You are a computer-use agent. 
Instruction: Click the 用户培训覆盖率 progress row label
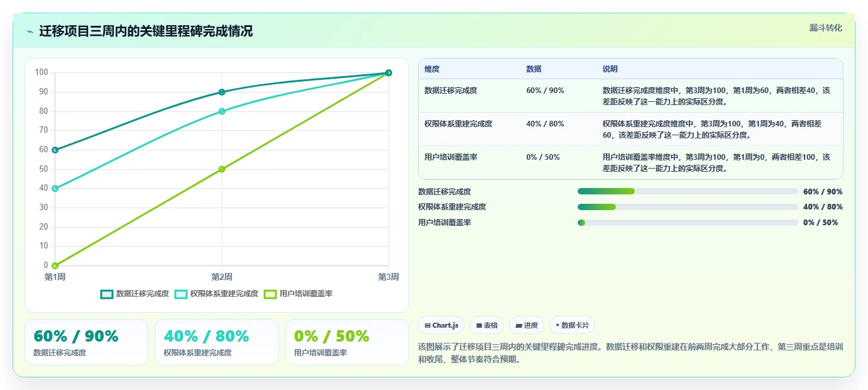coord(444,223)
